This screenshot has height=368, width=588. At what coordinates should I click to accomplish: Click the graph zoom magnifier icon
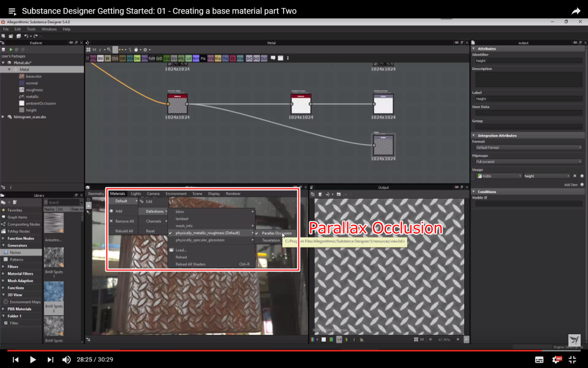pos(109,50)
